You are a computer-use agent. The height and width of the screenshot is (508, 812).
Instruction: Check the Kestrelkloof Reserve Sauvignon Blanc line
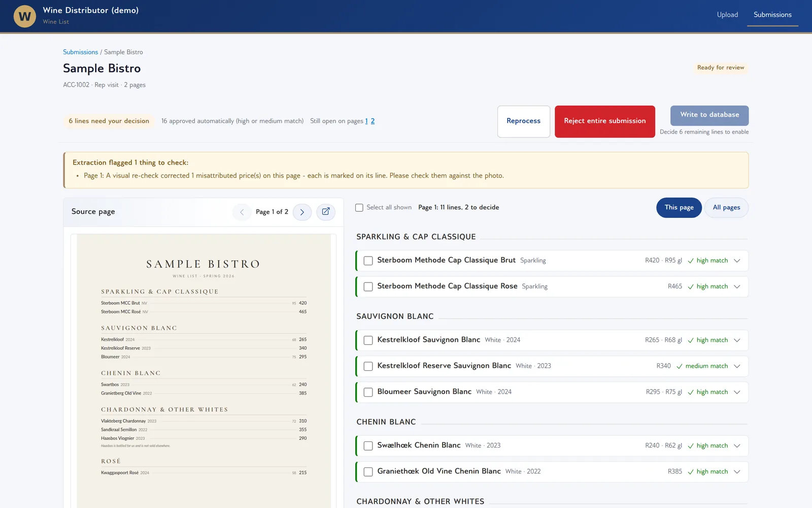(x=368, y=366)
